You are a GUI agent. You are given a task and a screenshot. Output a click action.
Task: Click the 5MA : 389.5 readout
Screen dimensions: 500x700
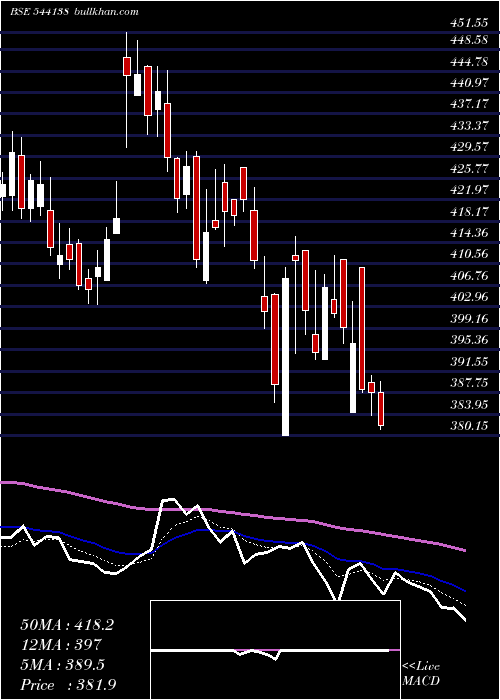62,665
